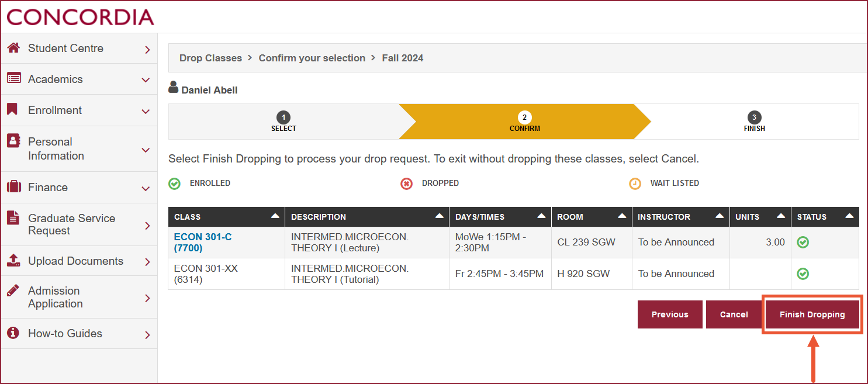Screen dimensions: 868x384
Task: Expand Student Centre chevron arrow
Action: (147, 50)
